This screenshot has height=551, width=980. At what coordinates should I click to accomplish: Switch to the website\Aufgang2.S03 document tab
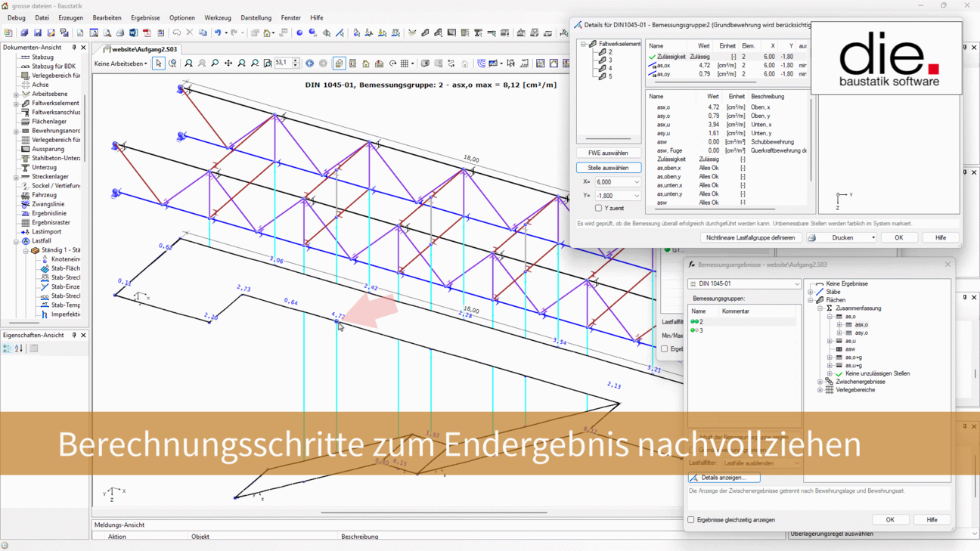(x=144, y=49)
